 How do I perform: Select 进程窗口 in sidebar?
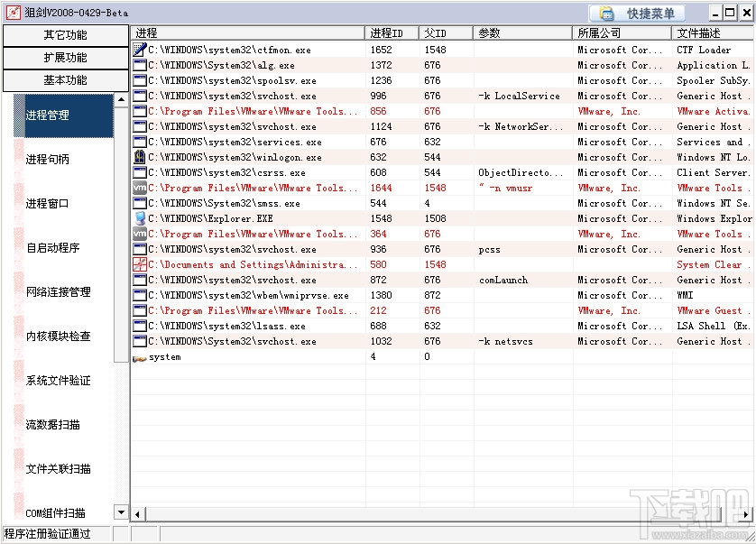[47, 204]
